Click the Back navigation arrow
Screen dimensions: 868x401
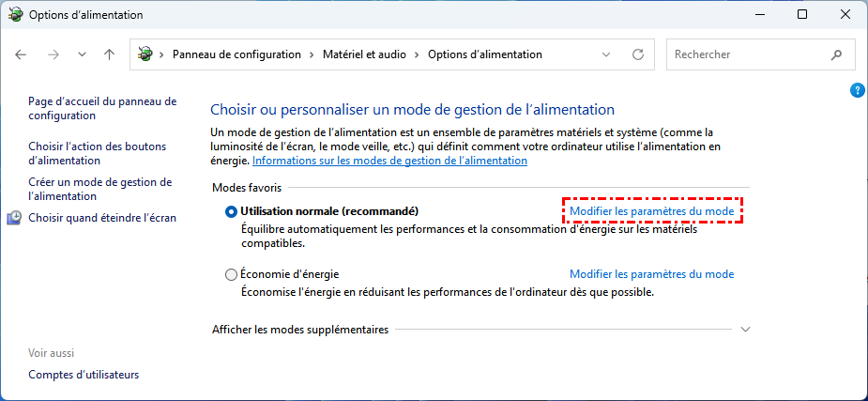(x=22, y=54)
